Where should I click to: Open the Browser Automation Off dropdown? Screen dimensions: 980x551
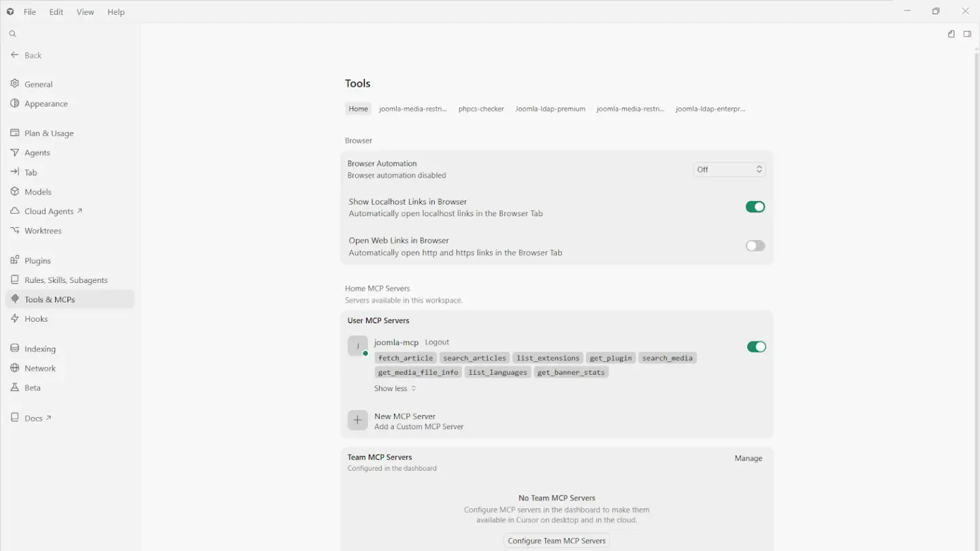(730, 169)
